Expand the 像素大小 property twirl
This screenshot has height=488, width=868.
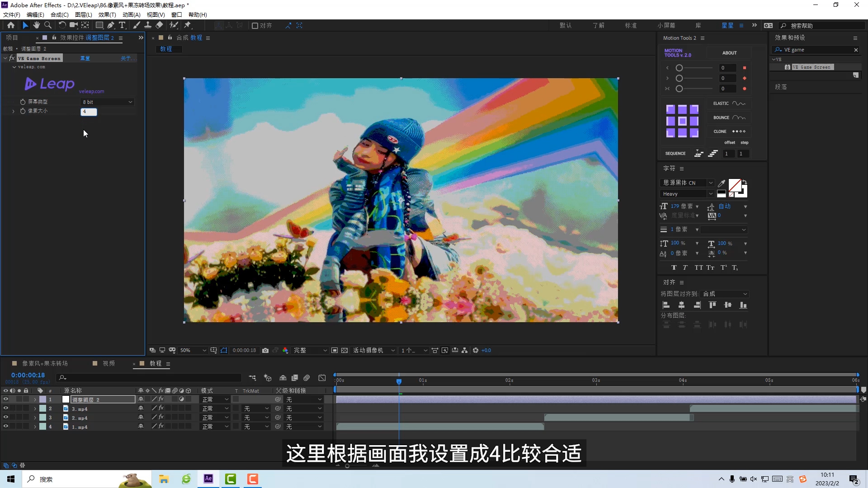pos(13,111)
